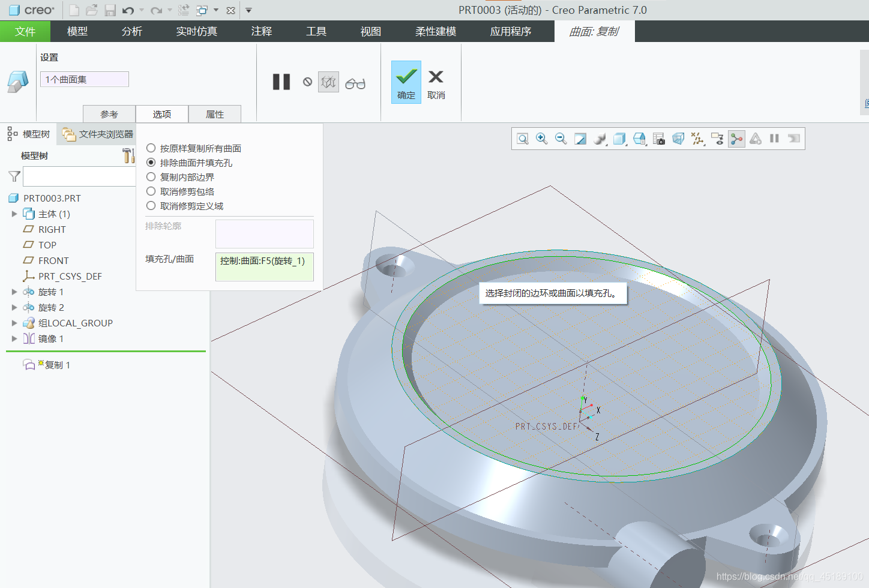Open the Undo history dropdown arrow
The height and width of the screenshot is (588, 869).
point(142,10)
